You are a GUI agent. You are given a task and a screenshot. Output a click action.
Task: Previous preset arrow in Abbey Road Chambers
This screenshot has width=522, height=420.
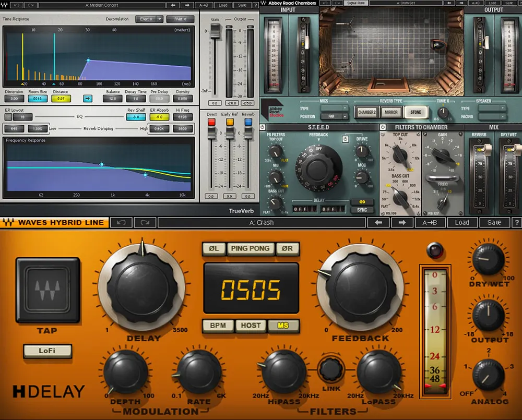pyautogui.click(x=449, y=3)
